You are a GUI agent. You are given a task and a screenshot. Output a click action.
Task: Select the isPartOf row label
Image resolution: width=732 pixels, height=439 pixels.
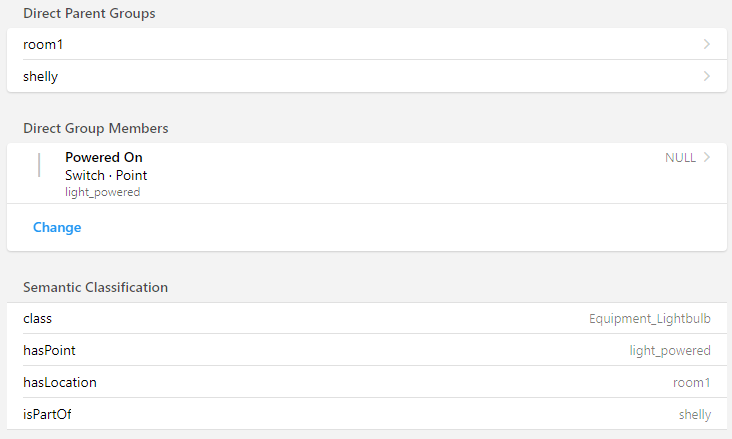tap(47, 414)
